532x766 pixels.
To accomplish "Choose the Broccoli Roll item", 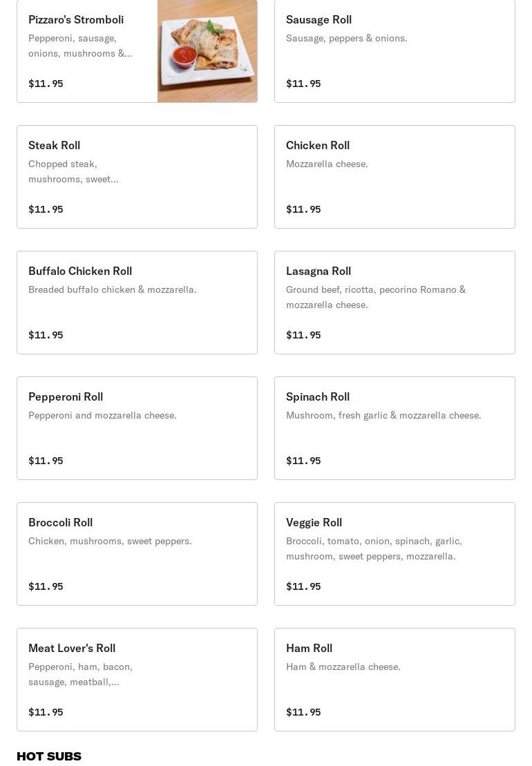I will pos(137,554).
